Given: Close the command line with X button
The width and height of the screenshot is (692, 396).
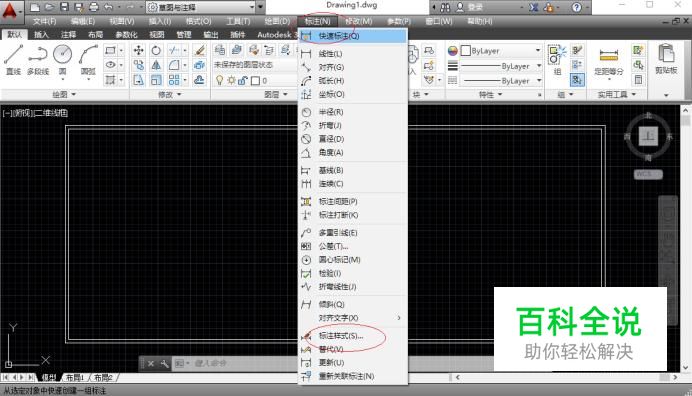Looking at the screenshot, I should [x=150, y=363].
